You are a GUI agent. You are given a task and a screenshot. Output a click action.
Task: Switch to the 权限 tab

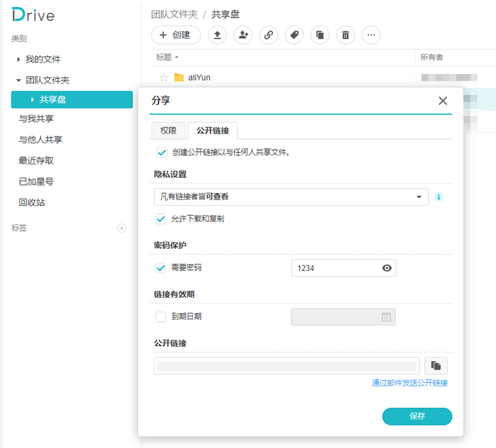[x=168, y=131]
